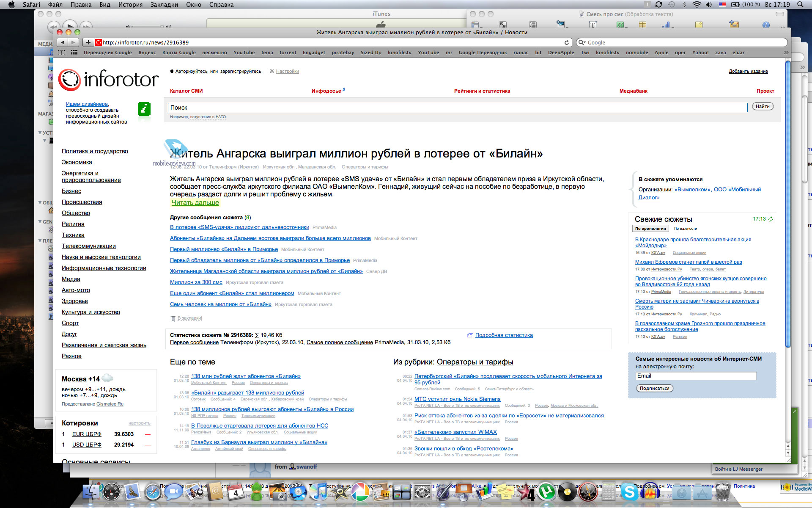Open the volume control in the menu bar
812x508 pixels.
pos(709,5)
